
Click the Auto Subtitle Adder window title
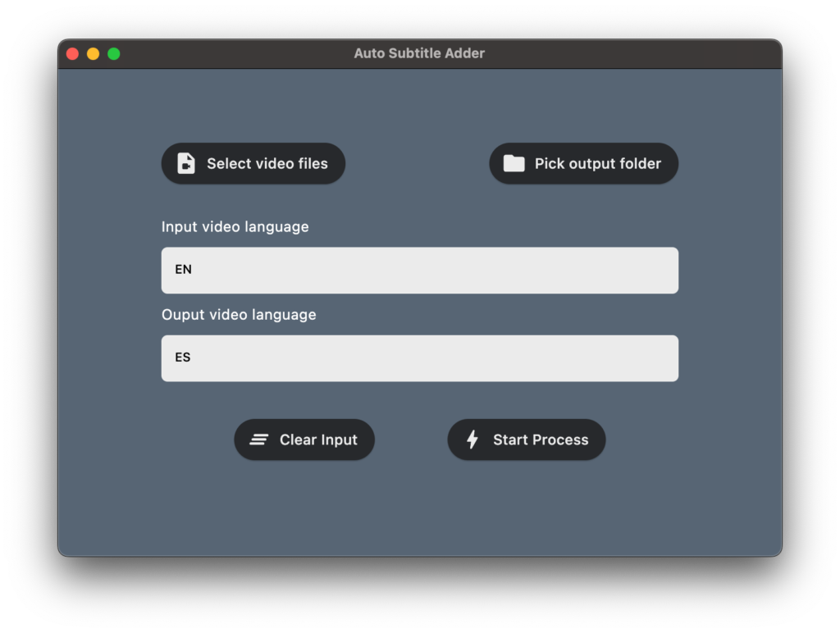[419, 53]
